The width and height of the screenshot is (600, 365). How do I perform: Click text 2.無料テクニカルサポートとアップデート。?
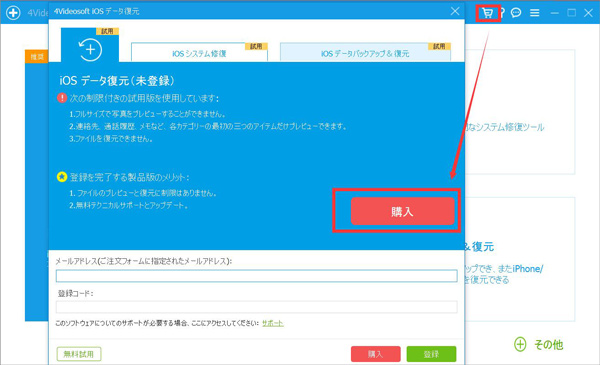click(x=129, y=205)
